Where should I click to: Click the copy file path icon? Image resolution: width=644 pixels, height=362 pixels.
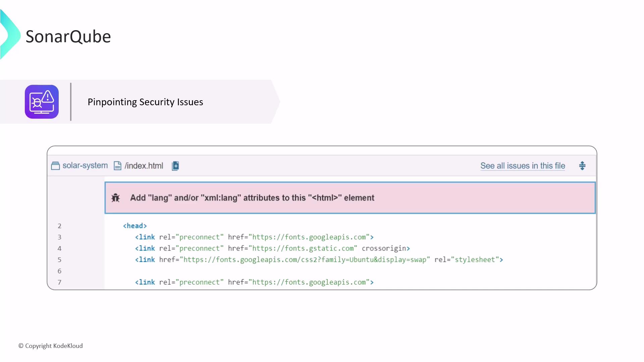click(175, 166)
